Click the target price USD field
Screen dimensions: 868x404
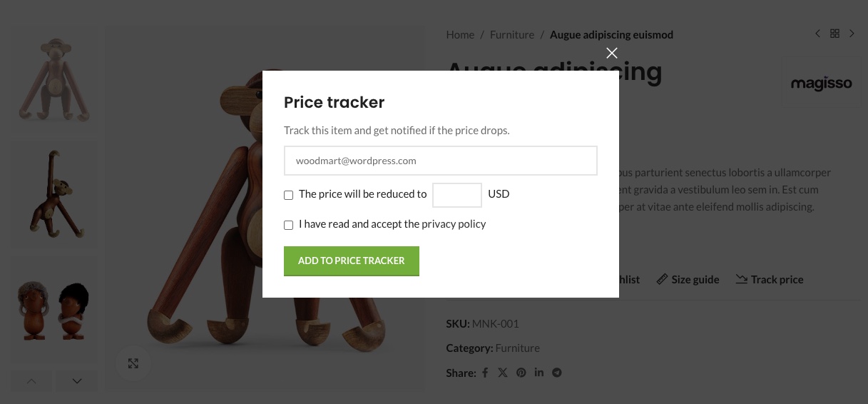coord(457,195)
